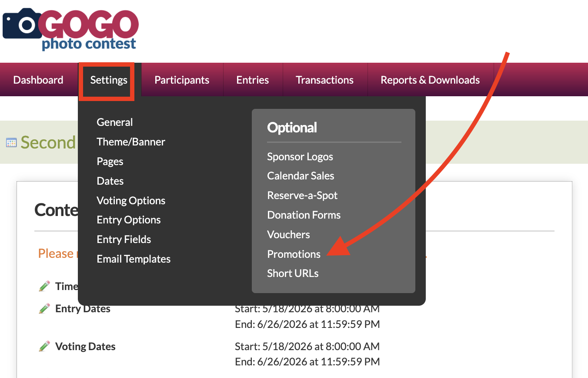
Task: Open Dates from the Settings menu
Action: tap(110, 181)
